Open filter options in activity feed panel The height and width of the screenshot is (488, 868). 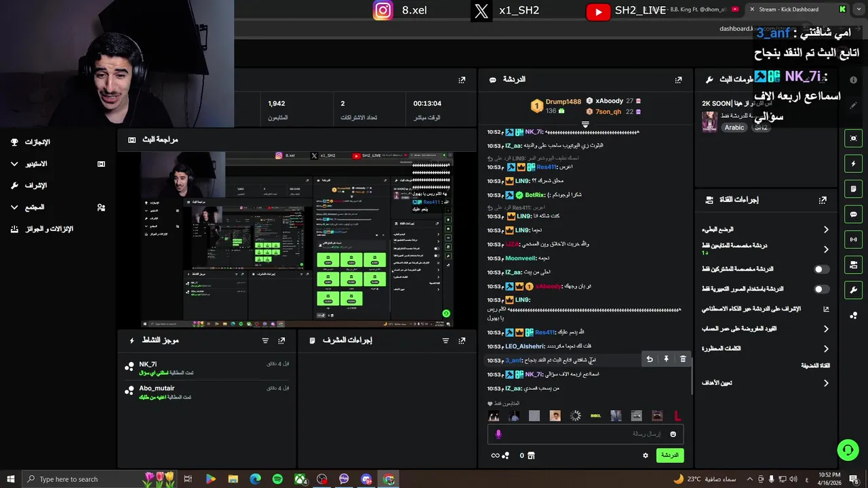[265, 341]
